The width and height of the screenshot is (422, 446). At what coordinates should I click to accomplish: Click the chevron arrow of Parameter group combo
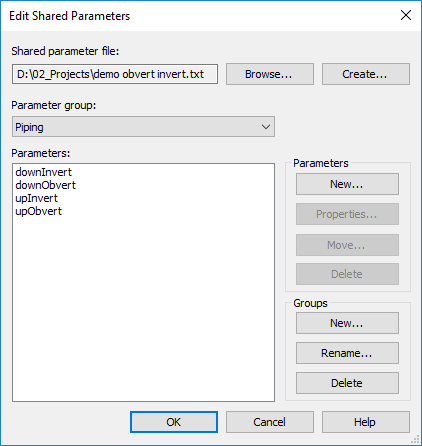tap(266, 127)
